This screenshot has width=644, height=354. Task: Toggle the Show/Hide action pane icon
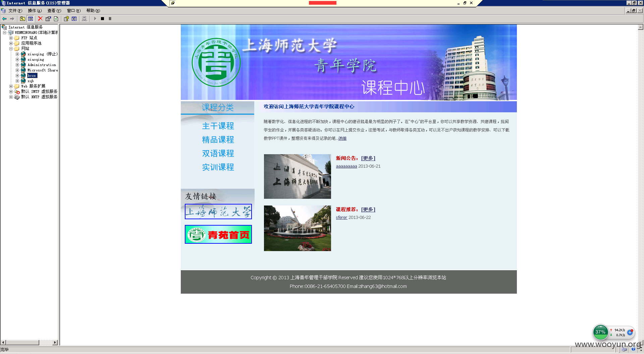(74, 19)
